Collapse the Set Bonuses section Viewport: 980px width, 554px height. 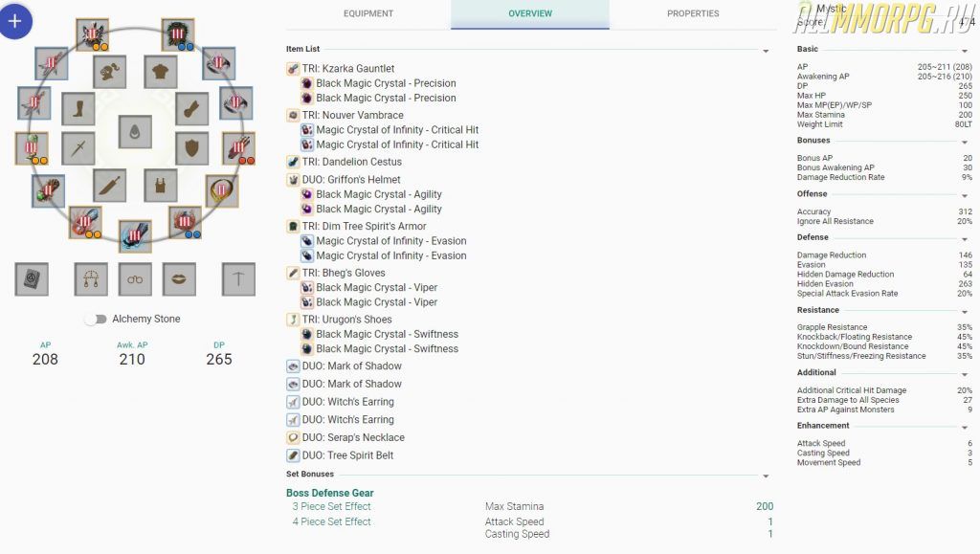[x=766, y=475]
